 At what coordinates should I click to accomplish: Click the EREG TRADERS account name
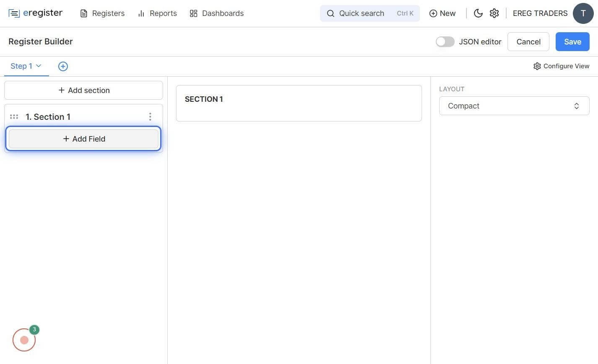coord(540,13)
